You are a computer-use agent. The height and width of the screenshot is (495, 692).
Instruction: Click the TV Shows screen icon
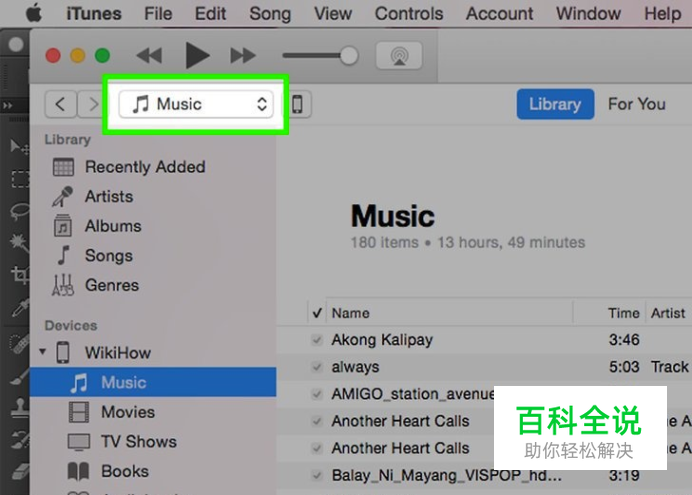[x=79, y=442]
